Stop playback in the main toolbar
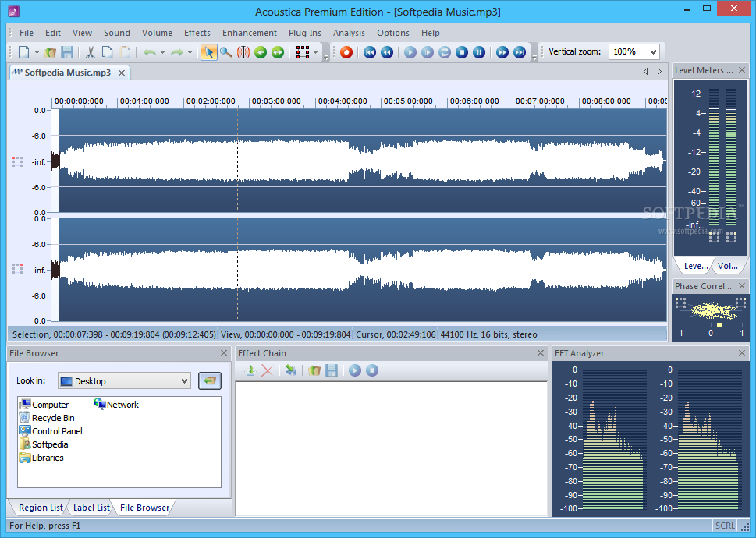The width and height of the screenshot is (756, 538). click(462, 52)
